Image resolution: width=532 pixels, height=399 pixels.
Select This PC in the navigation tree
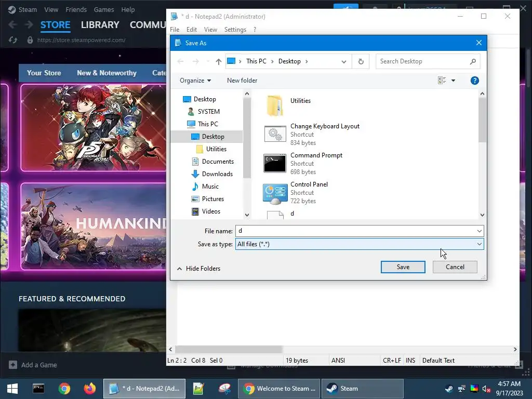pyautogui.click(x=208, y=124)
